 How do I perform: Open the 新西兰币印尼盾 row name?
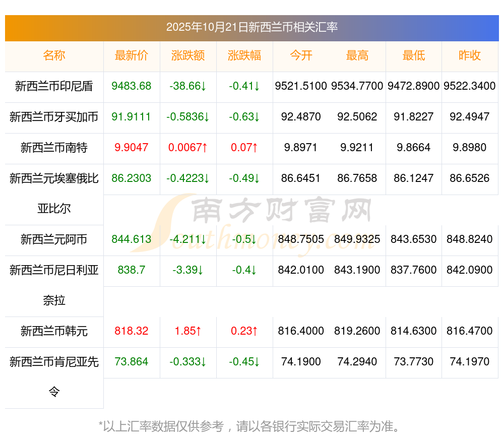coord(54,86)
